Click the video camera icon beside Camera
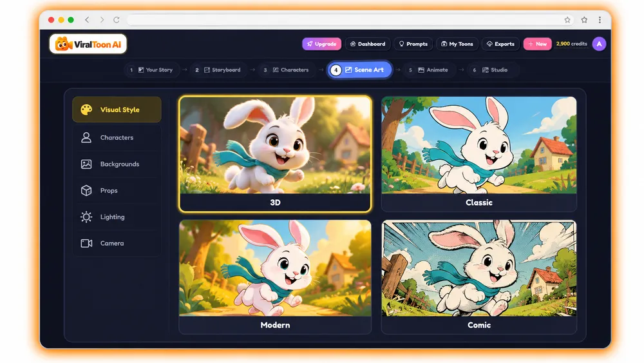This screenshot has width=644, height=363. coord(86,243)
